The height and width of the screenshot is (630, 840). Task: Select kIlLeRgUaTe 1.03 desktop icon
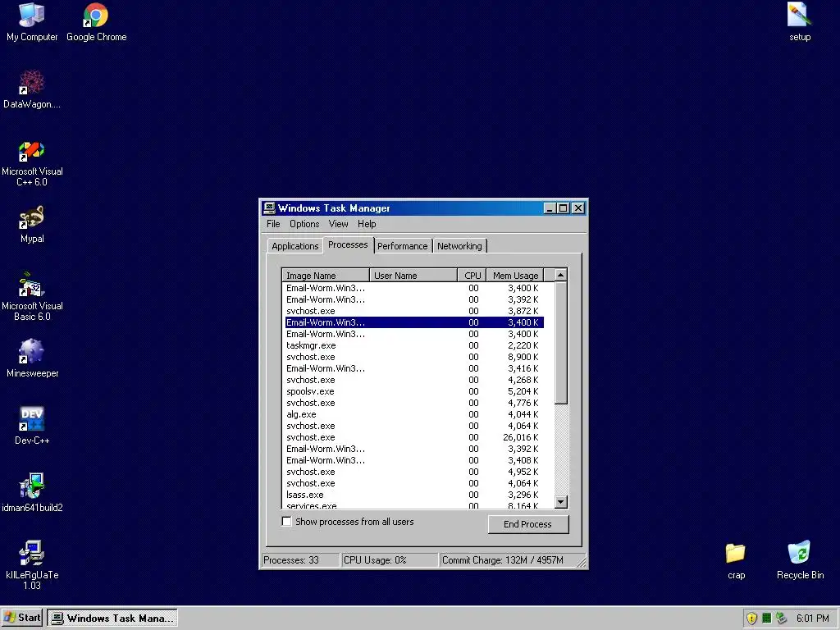[x=32, y=564]
